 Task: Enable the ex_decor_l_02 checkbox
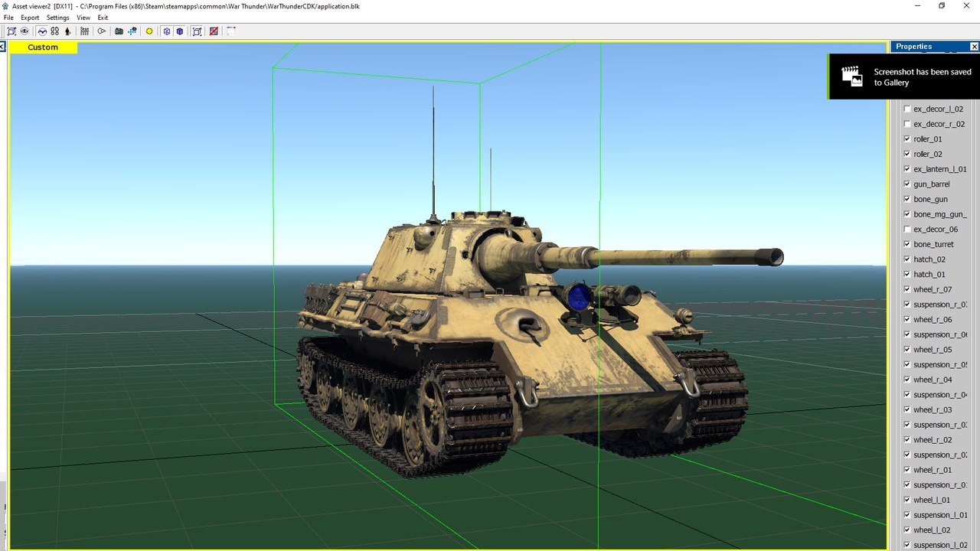(x=907, y=109)
